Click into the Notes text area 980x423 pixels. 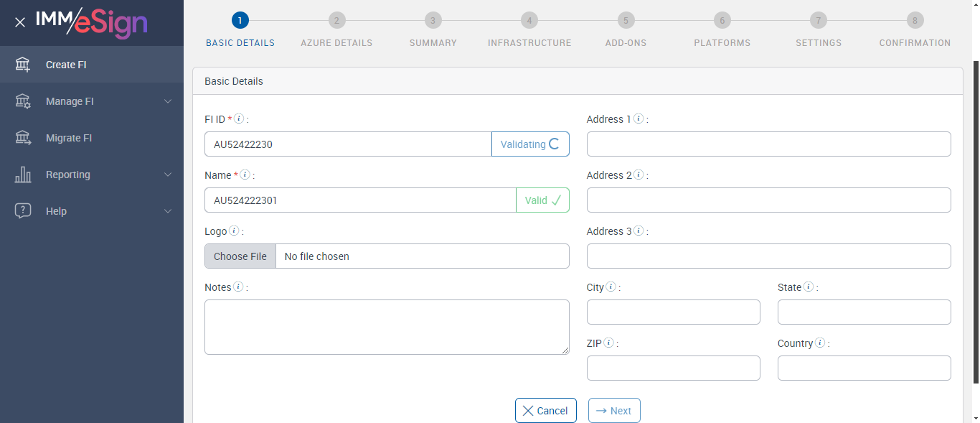pos(387,327)
